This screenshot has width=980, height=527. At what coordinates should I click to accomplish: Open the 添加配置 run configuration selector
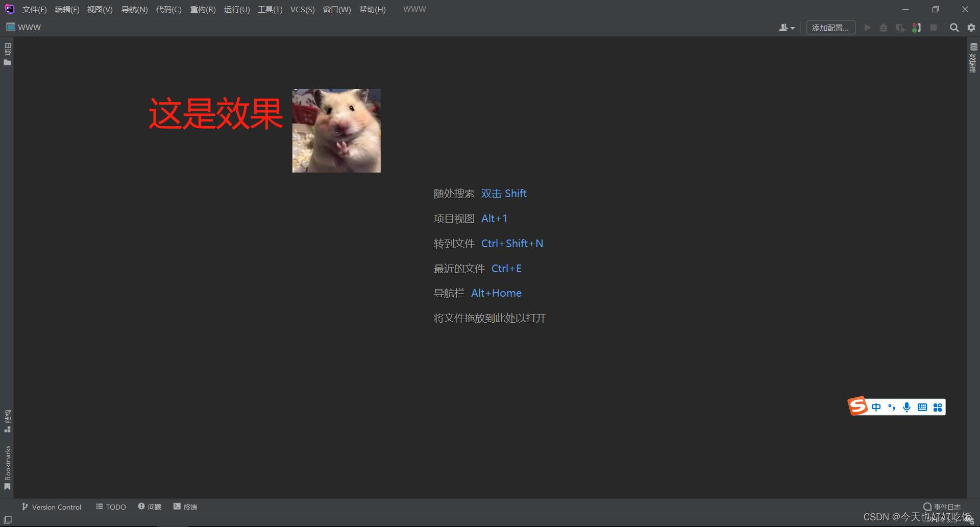point(830,28)
